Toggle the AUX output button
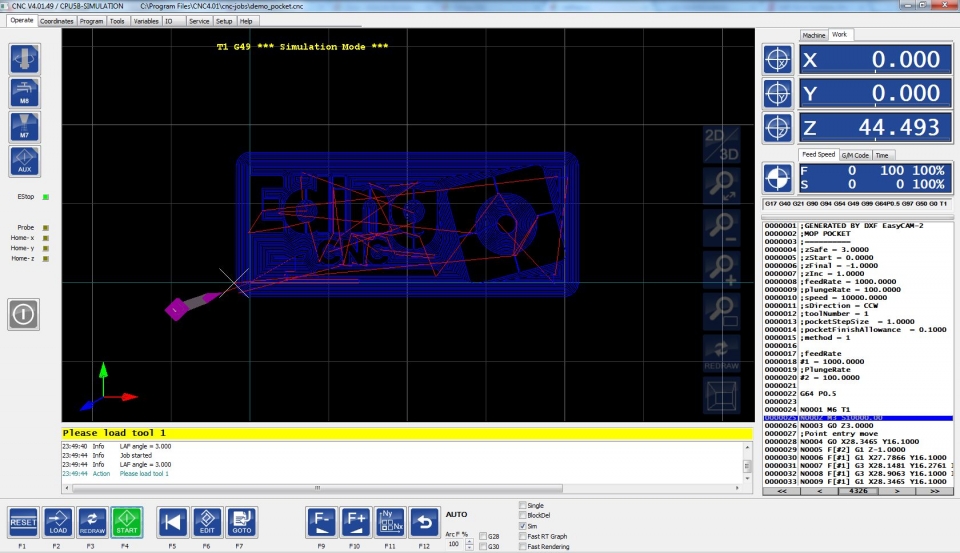 [x=24, y=161]
